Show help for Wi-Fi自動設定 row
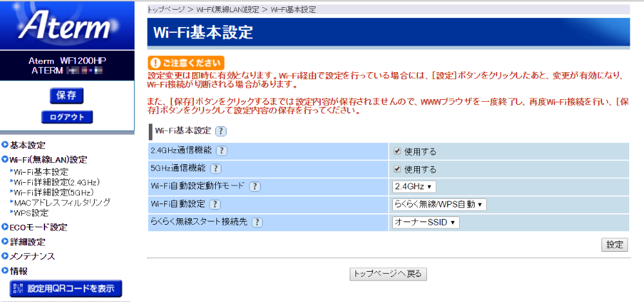Screen dimensions: 644x302 [214, 205]
